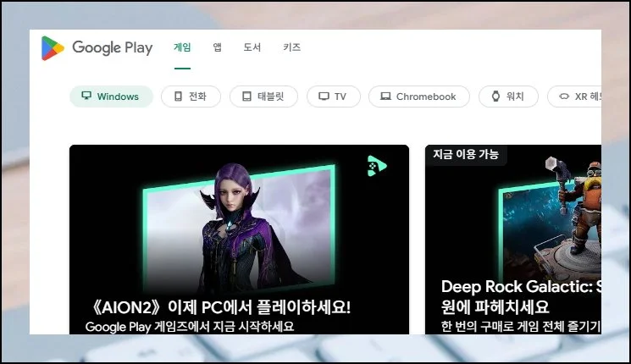Click the Deep Rock Galactic title text

tap(518, 287)
